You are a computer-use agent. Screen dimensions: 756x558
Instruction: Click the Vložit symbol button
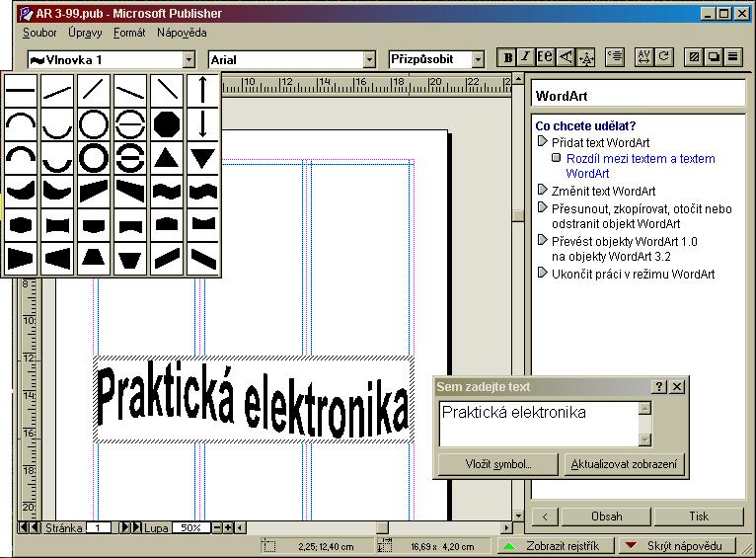[497, 464]
